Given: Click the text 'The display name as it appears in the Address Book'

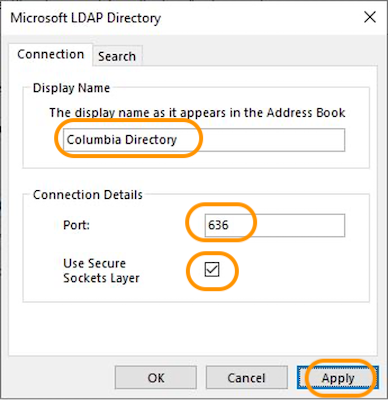Looking at the screenshot, I should [x=197, y=113].
